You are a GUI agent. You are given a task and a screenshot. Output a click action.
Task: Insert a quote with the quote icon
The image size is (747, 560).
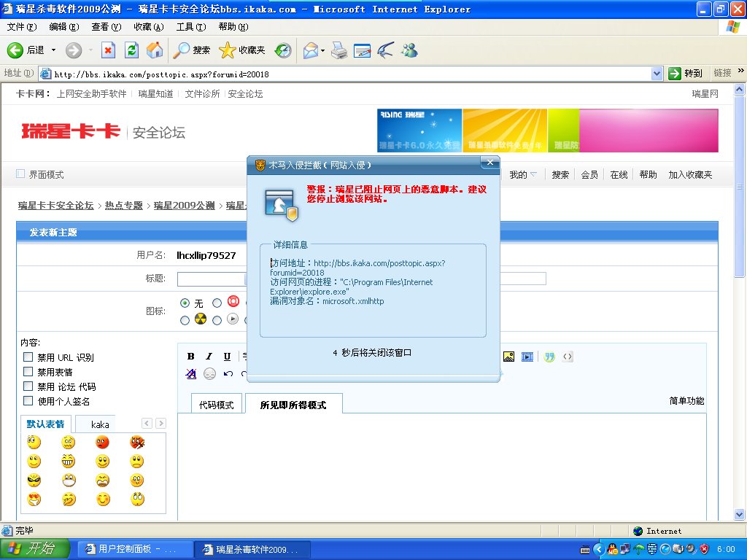point(549,357)
